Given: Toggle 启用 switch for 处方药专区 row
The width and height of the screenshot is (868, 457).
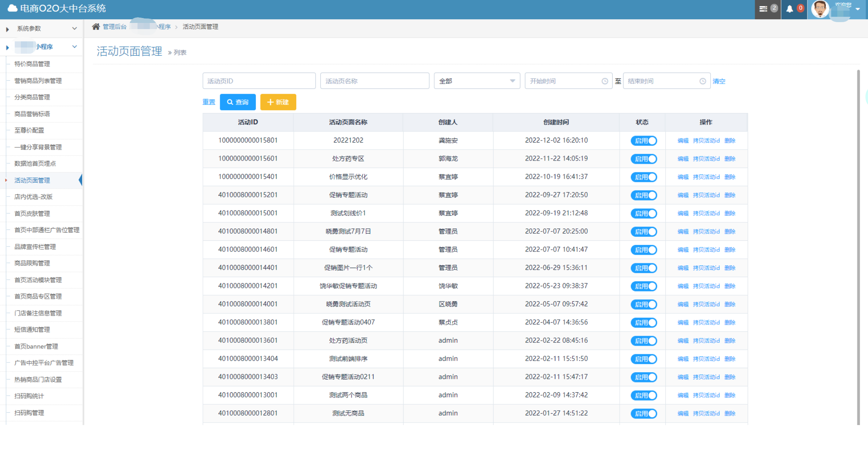Looking at the screenshot, I should 644,159.
